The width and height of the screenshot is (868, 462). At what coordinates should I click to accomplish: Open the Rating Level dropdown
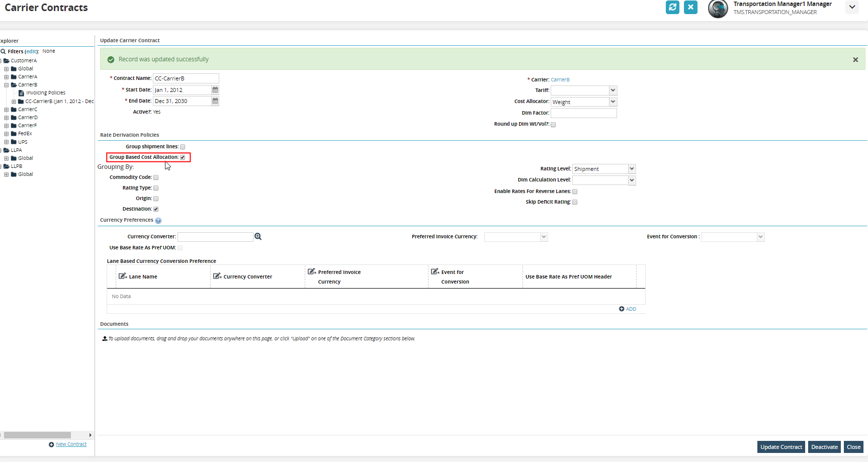[632, 169]
